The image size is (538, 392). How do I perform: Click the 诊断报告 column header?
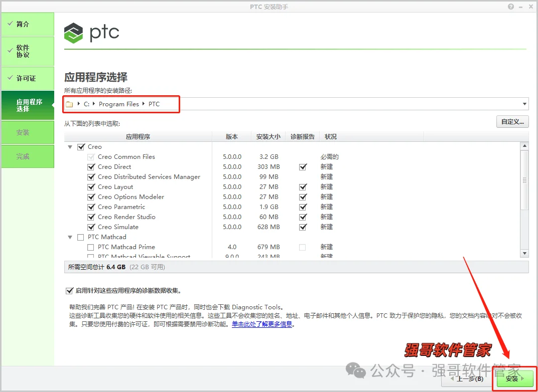(x=302, y=137)
